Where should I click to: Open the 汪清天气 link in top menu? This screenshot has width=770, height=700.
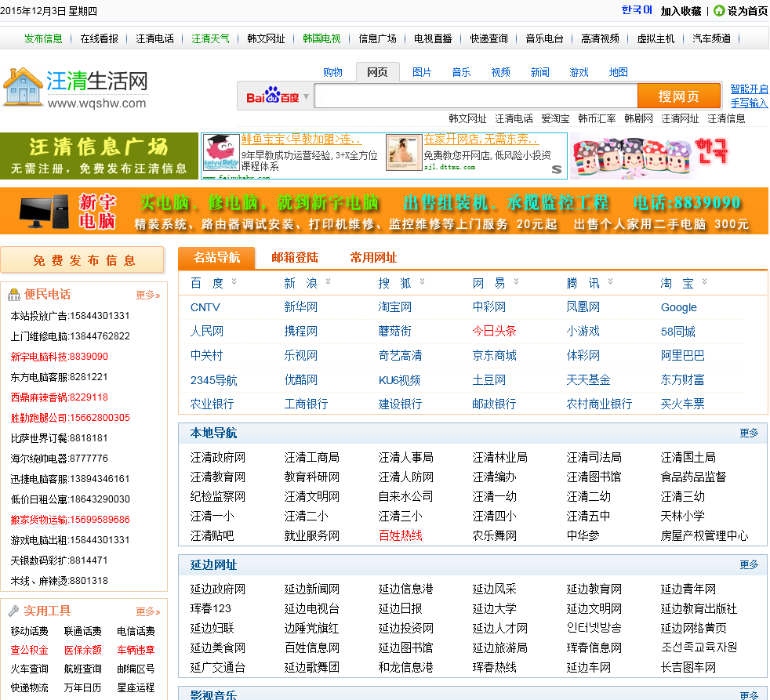click(x=211, y=38)
